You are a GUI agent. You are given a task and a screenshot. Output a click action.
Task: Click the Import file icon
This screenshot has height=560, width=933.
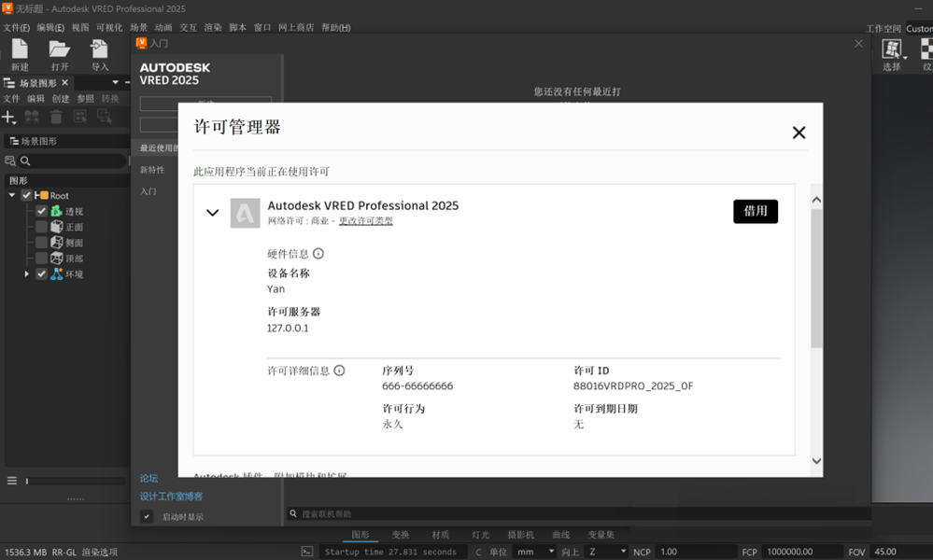99,49
